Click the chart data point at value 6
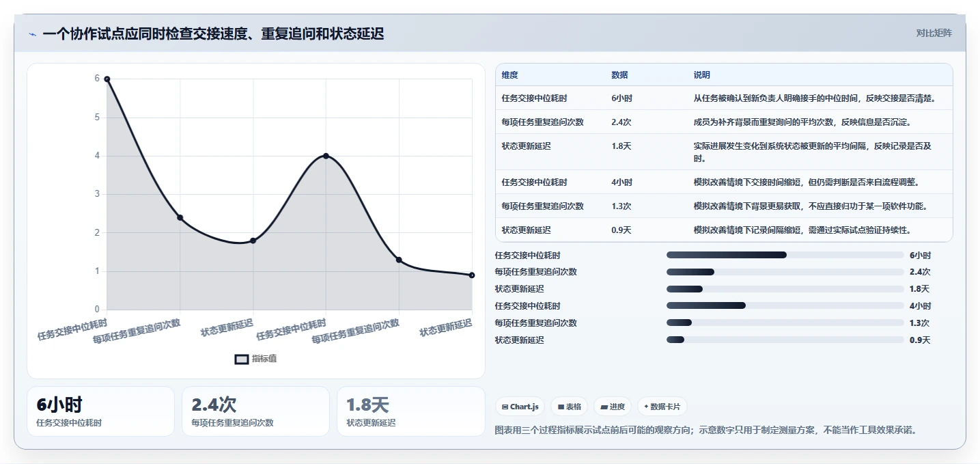 pos(107,79)
